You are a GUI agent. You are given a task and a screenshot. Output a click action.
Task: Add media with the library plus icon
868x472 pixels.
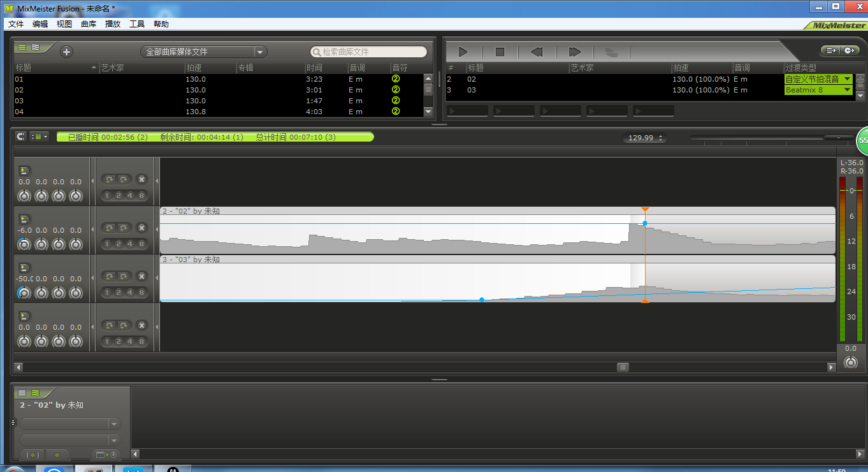[x=66, y=52]
